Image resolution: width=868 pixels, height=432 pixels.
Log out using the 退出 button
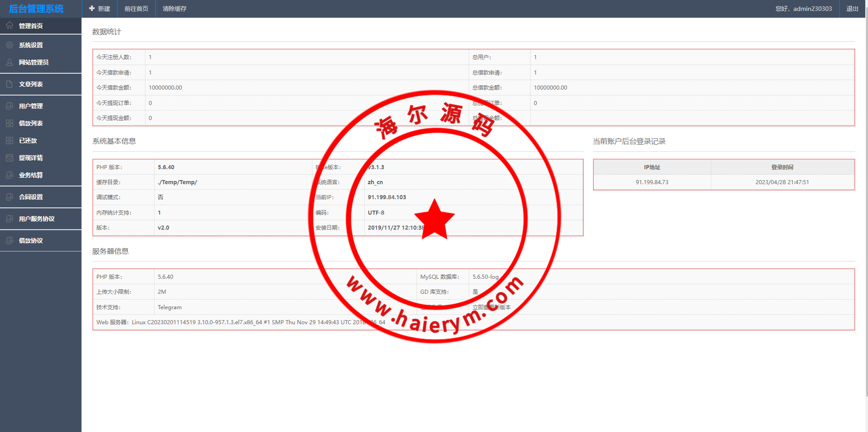(852, 9)
